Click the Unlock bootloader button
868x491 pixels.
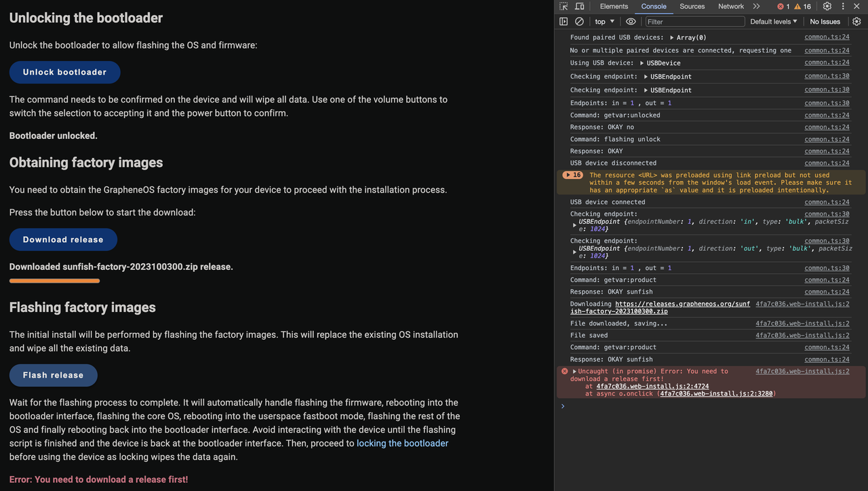(x=64, y=72)
